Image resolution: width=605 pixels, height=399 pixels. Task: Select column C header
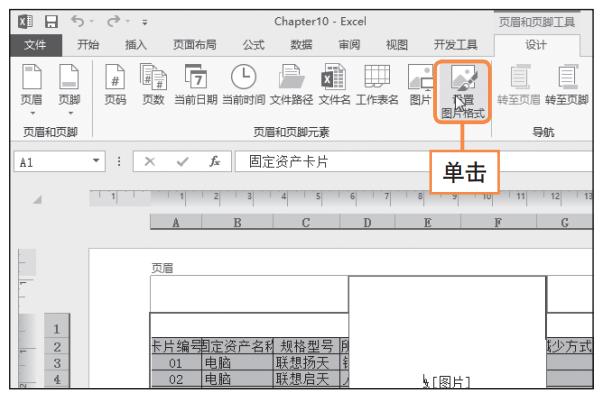coord(306,222)
